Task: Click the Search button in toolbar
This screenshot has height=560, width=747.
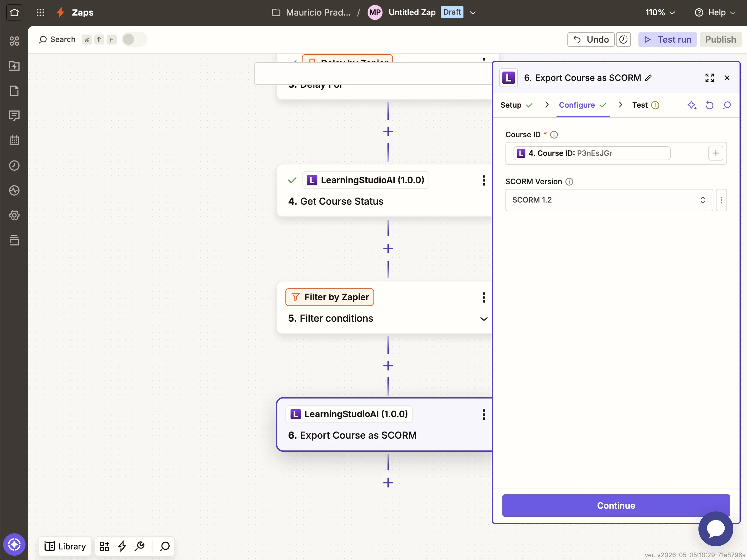Action: (x=57, y=40)
